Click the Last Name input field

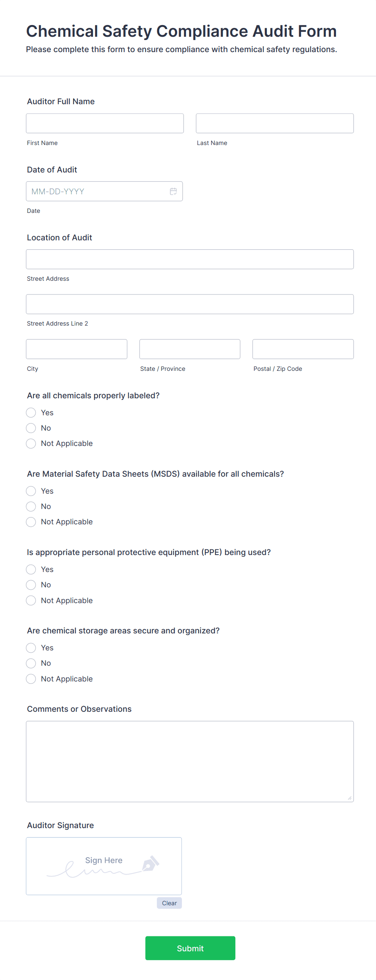(275, 123)
